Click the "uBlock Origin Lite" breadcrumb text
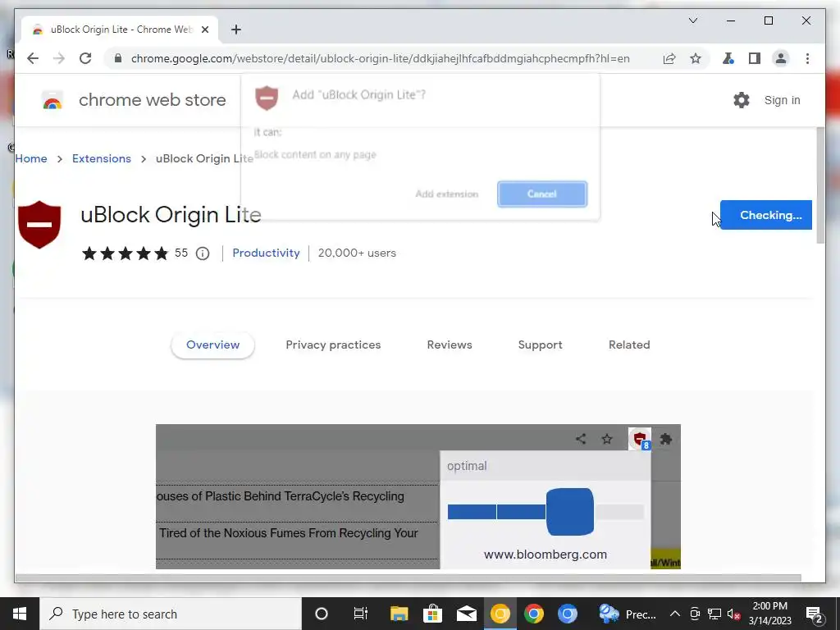840x630 pixels. pos(204,158)
